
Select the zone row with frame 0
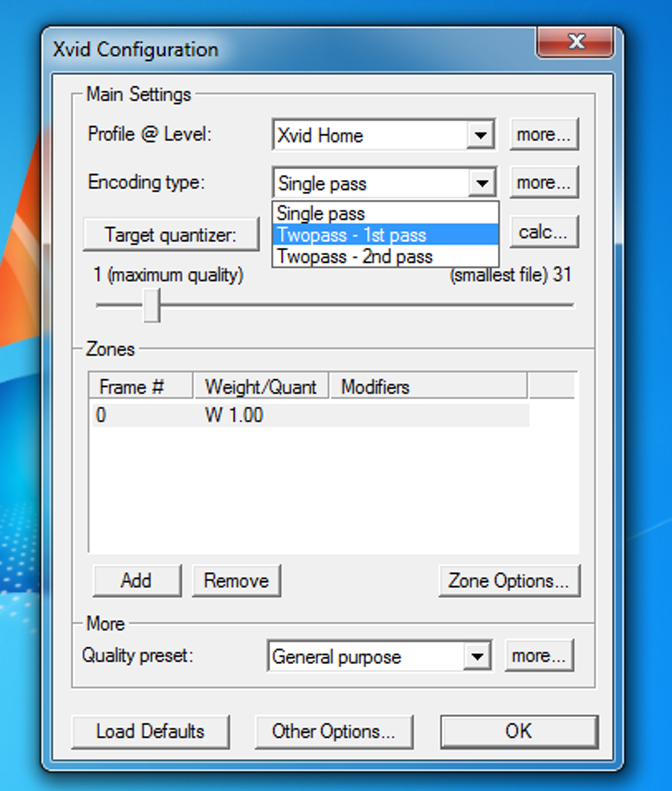pos(311,415)
